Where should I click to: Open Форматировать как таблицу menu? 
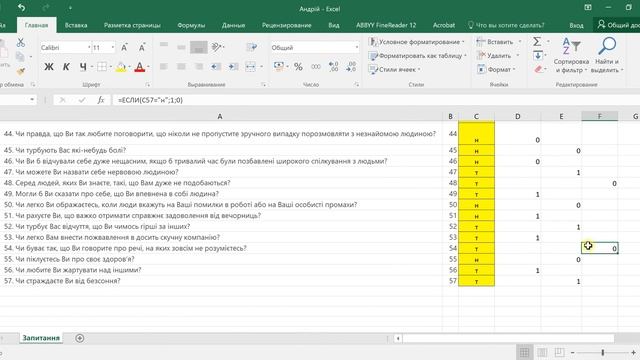point(418,56)
